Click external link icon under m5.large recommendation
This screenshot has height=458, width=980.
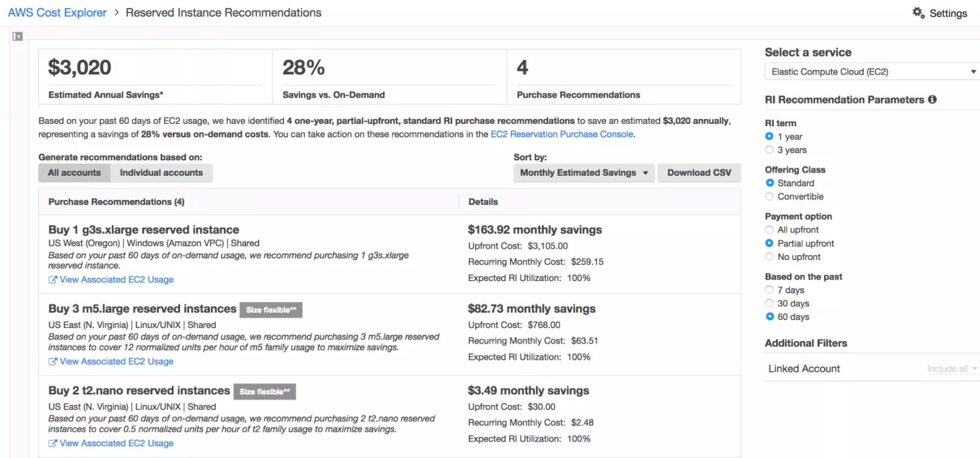(x=53, y=361)
